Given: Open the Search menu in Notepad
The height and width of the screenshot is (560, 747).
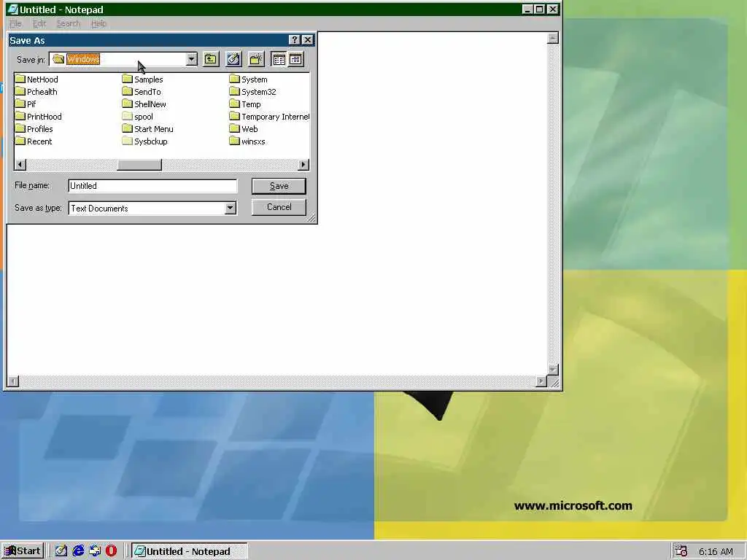Looking at the screenshot, I should [x=68, y=23].
